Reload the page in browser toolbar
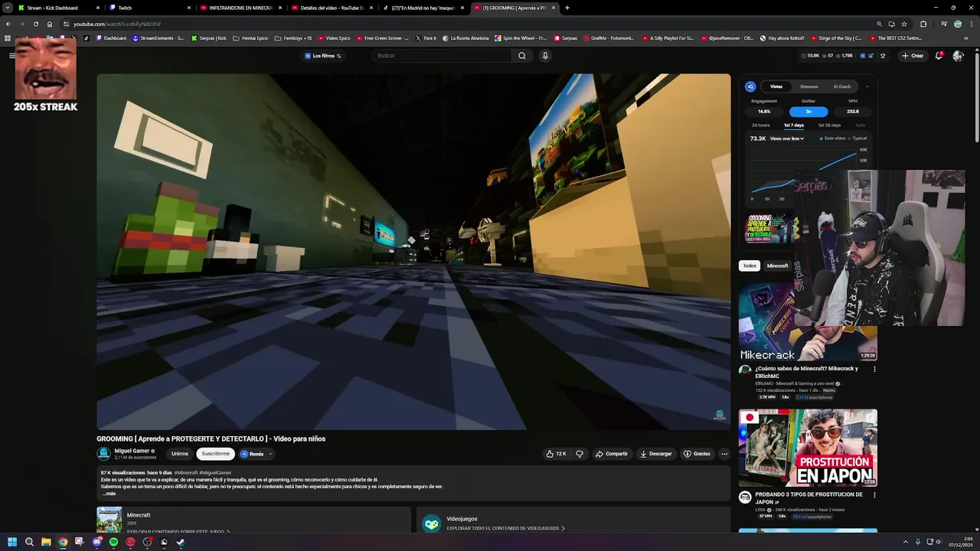 [x=35, y=24]
